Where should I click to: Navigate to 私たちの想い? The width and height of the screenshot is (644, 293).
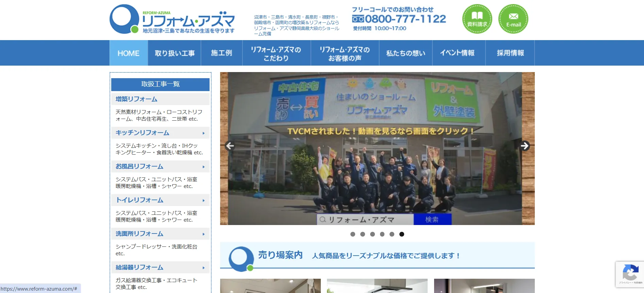coord(406,53)
